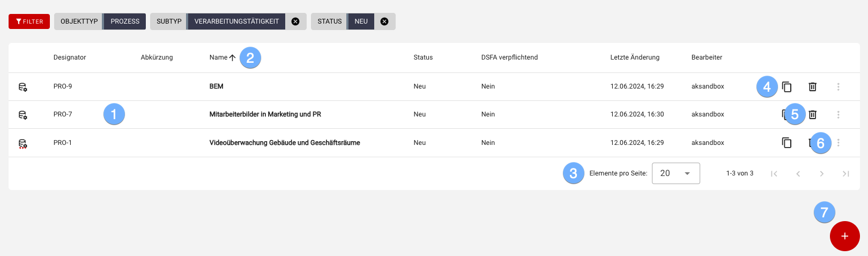The image size is (868, 256).
Task: Open more options for PRO-7 row
Action: click(x=838, y=114)
